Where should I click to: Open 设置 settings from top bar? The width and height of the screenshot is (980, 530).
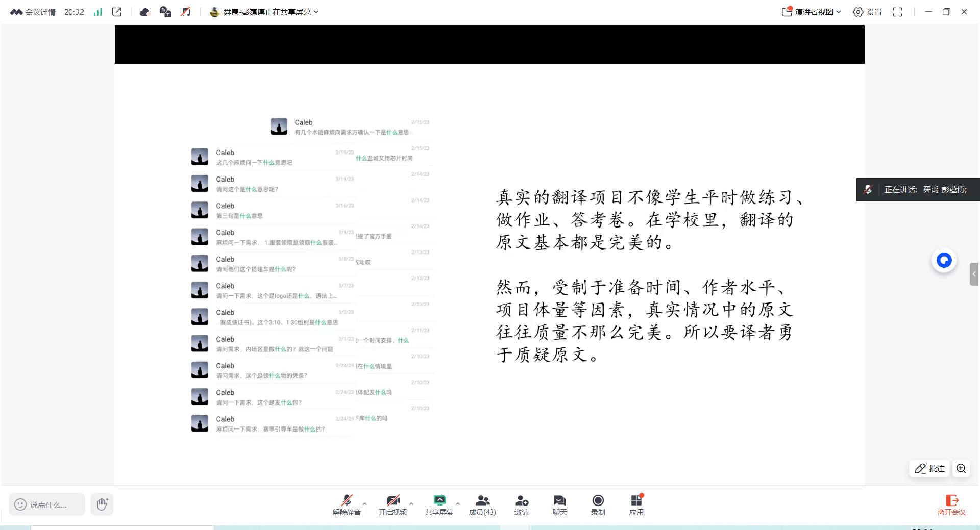click(868, 12)
